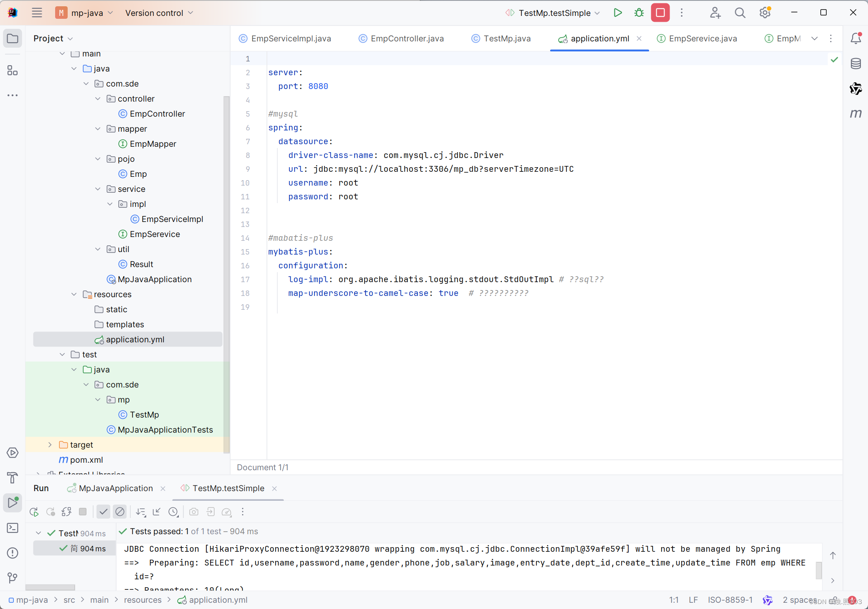Open the Notifications bell panel
The height and width of the screenshot is (609, 868).
855,38
